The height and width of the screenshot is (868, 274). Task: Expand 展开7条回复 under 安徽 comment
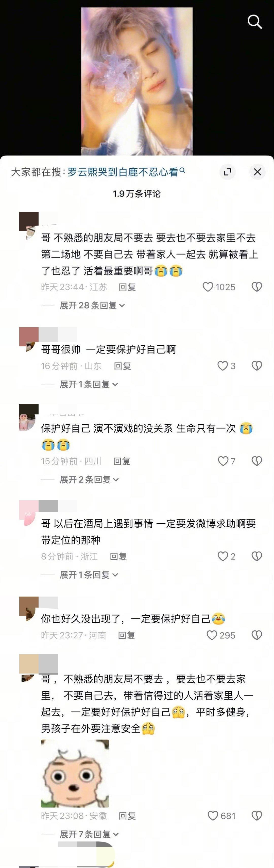point(89,834)
